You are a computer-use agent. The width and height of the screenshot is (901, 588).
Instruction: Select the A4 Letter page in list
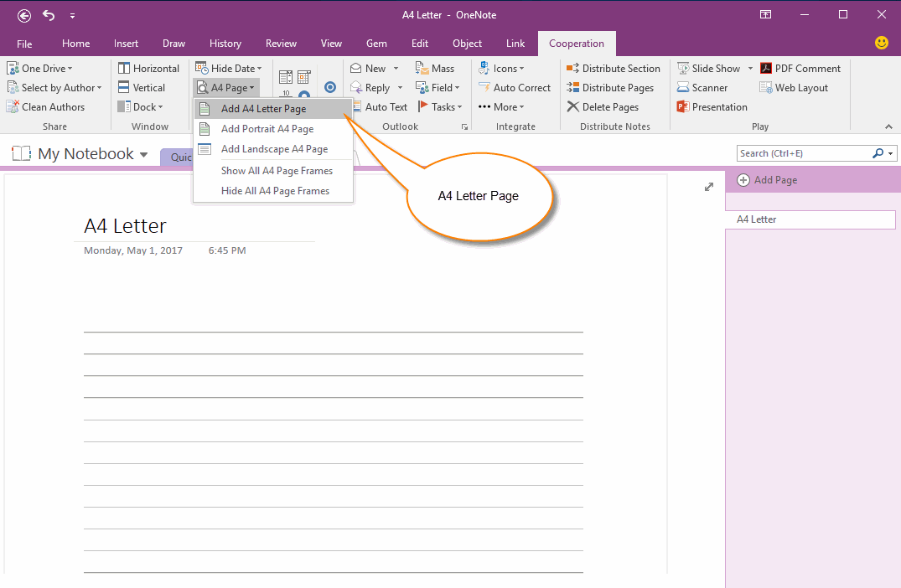tap(810, 219)
